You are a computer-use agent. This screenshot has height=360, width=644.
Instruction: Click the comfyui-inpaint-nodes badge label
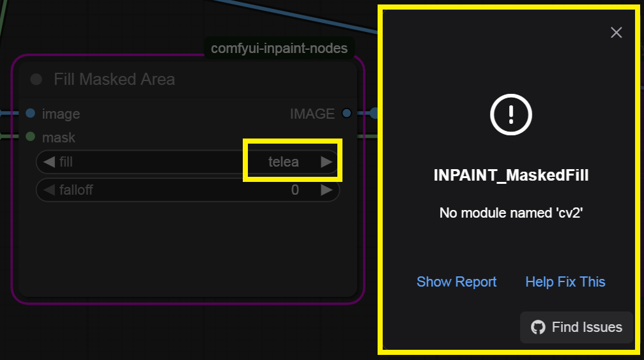click(279, 49)
